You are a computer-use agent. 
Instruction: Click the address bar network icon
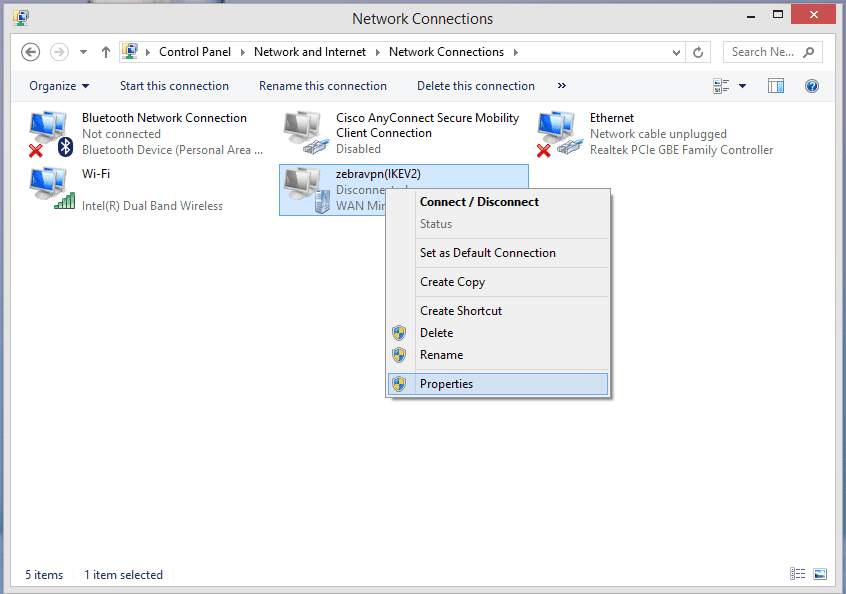(x=130, y=52)
